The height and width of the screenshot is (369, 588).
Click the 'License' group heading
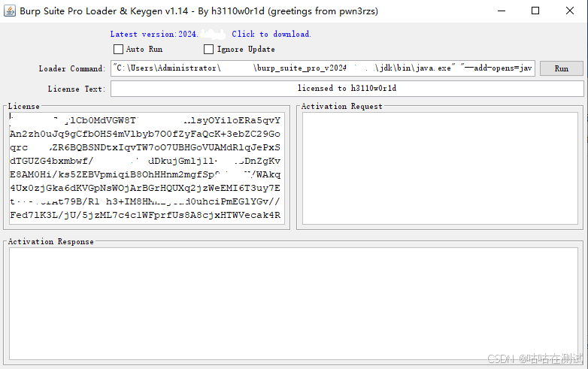[x=23, y=107]
